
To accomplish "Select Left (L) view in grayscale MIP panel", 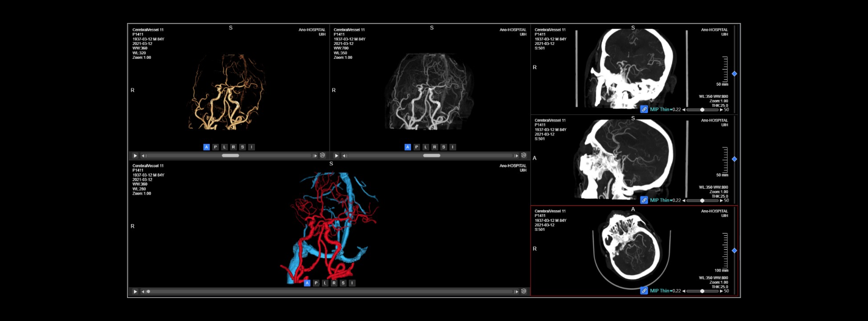I will (x=426, y=147).
